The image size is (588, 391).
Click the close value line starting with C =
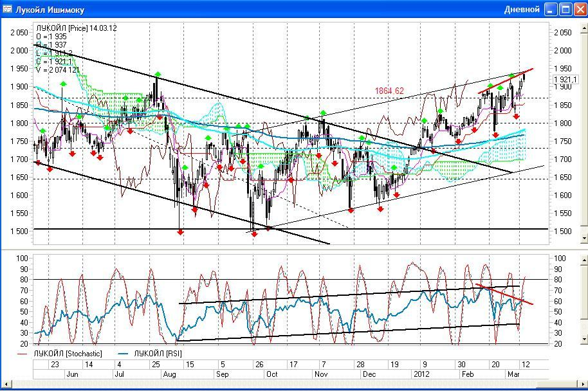point(54,62)
